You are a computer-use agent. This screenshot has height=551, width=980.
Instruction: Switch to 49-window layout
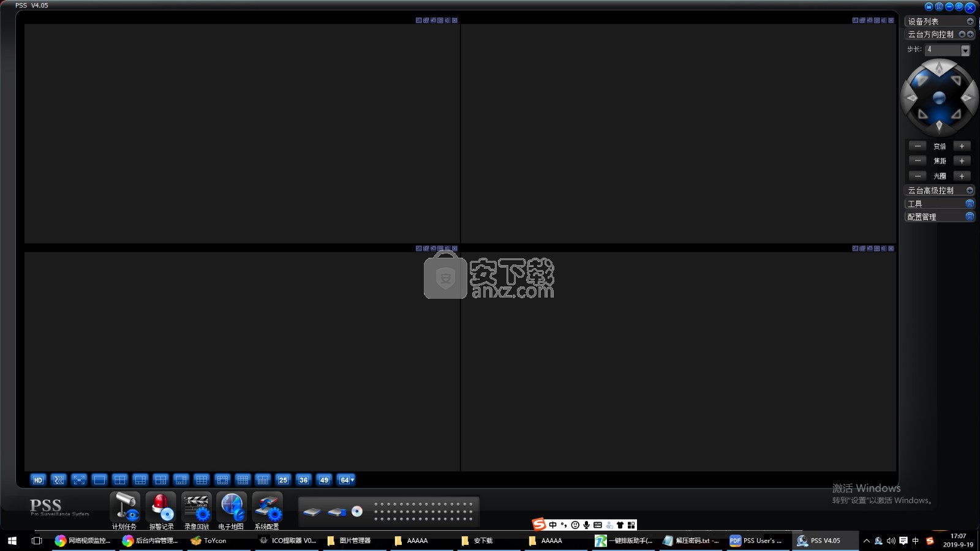(324, 480)
